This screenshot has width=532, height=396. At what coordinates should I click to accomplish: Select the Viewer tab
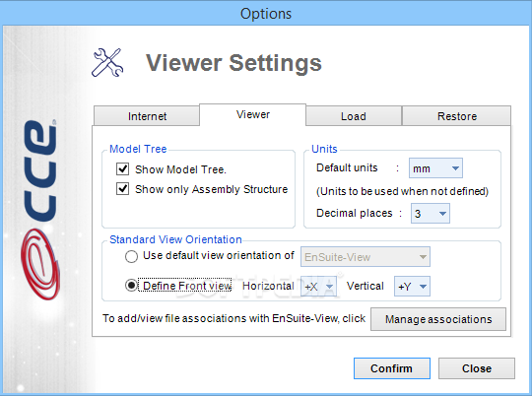click(x=253, y=114)
